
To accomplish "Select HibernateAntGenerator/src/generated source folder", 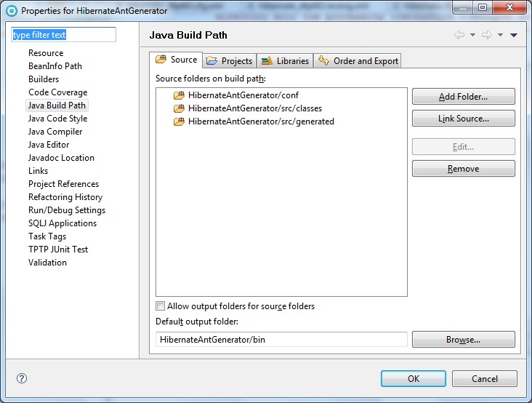I will pyautogui.click(x=261, y=121).
